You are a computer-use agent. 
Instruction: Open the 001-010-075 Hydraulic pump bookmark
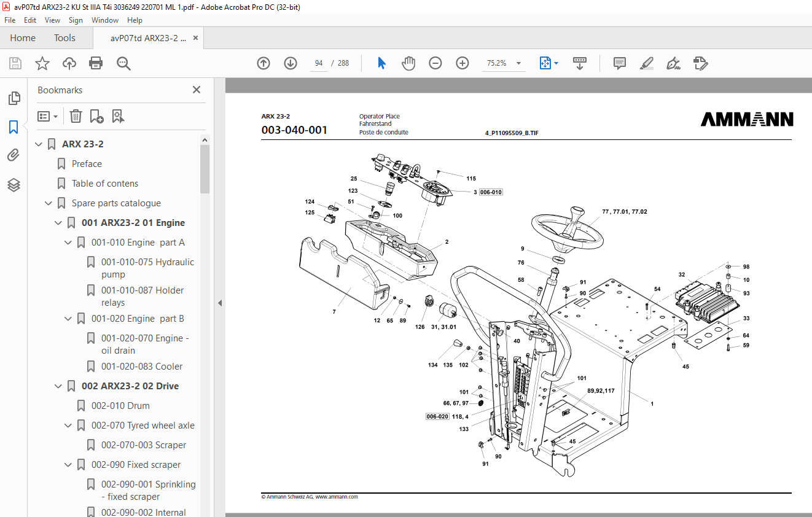click(x=147, y=268)
